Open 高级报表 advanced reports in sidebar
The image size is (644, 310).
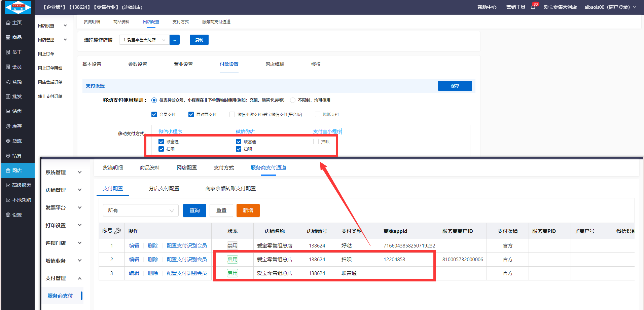point(19,185)
